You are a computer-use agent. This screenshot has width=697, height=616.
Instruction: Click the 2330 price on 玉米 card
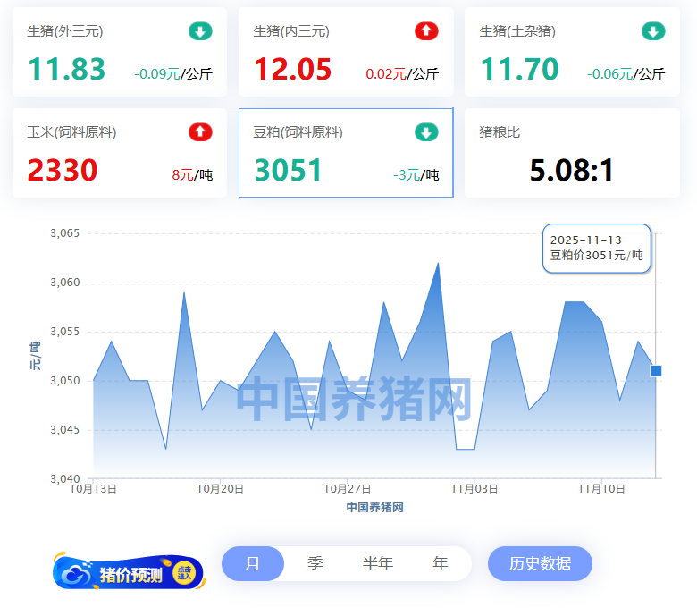[62, 170]
